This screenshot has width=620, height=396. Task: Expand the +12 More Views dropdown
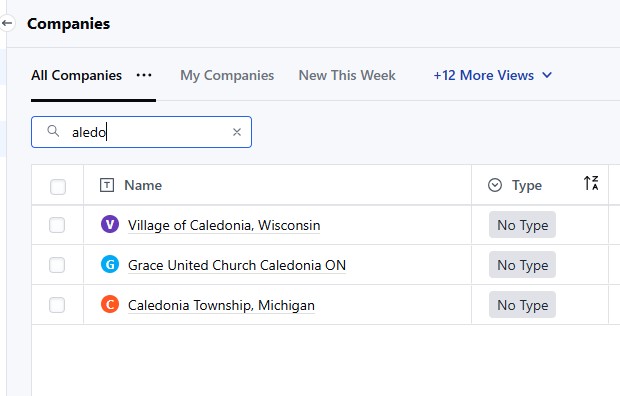(x=492, y=75)
